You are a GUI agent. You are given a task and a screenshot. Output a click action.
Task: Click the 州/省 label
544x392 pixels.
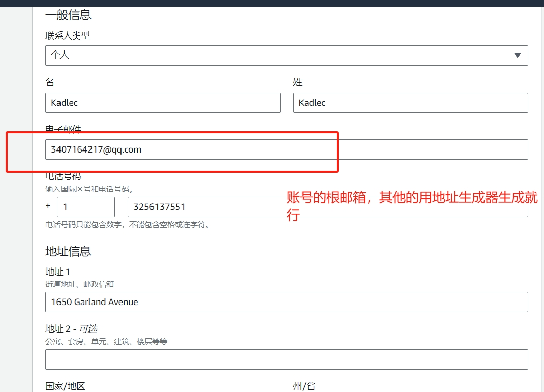coord(304,386)
